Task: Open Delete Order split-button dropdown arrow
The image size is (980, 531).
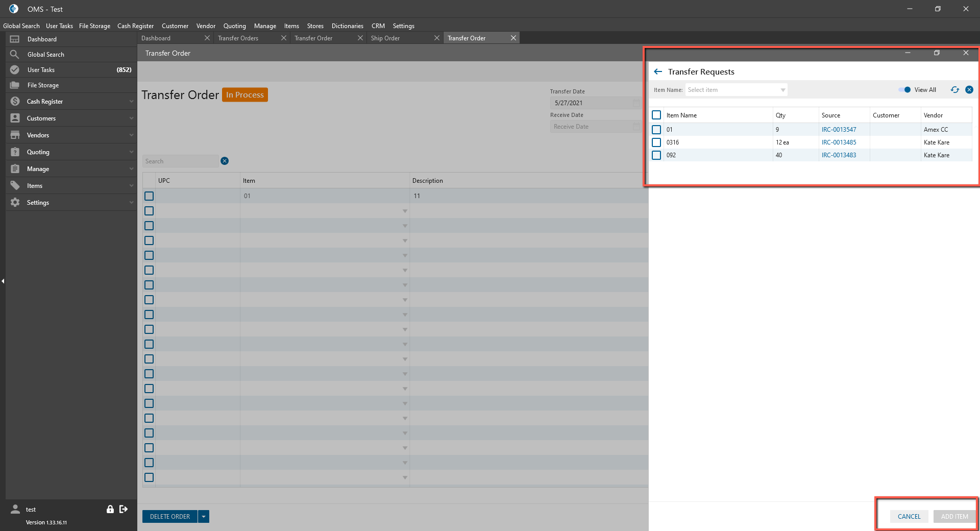Action: (x=204, y=517)
